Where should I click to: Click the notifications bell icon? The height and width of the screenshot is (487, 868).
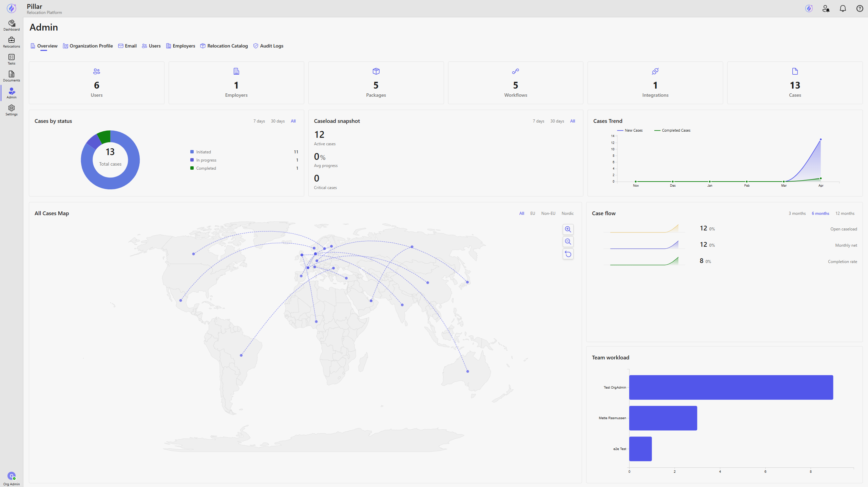coord(843,8)
